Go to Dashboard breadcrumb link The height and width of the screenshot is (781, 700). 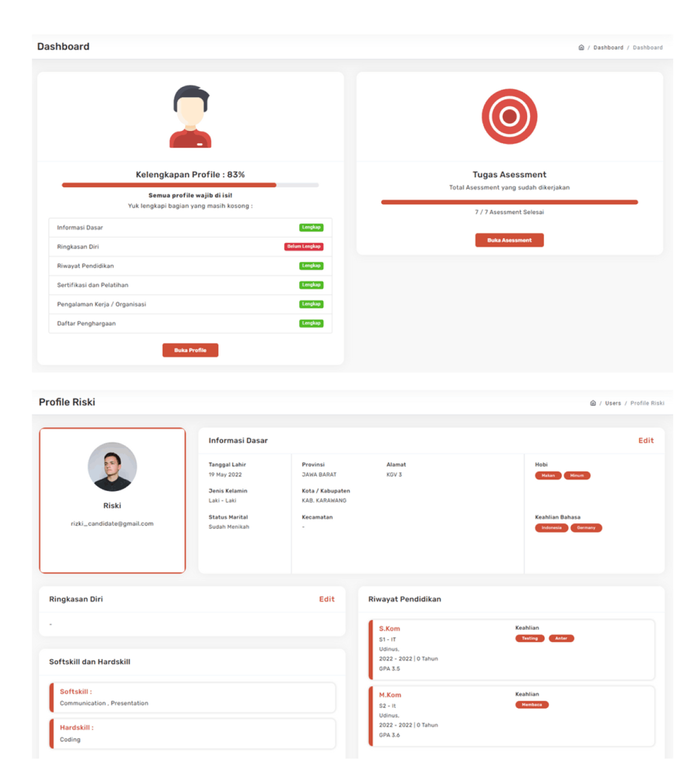click(x=608, y=47)
